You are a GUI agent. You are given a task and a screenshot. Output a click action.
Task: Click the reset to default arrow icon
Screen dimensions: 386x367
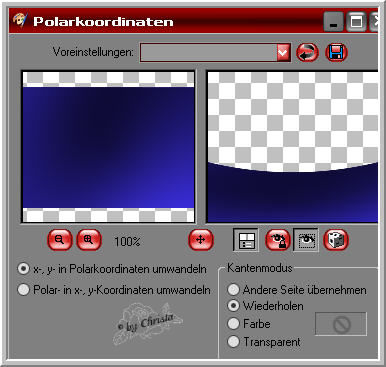(307, 53)
